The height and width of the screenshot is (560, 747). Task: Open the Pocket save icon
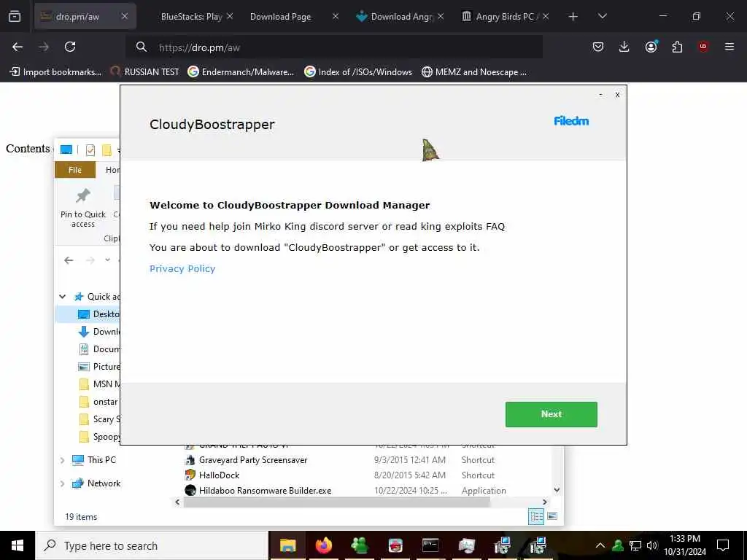[x=598, y=47]
